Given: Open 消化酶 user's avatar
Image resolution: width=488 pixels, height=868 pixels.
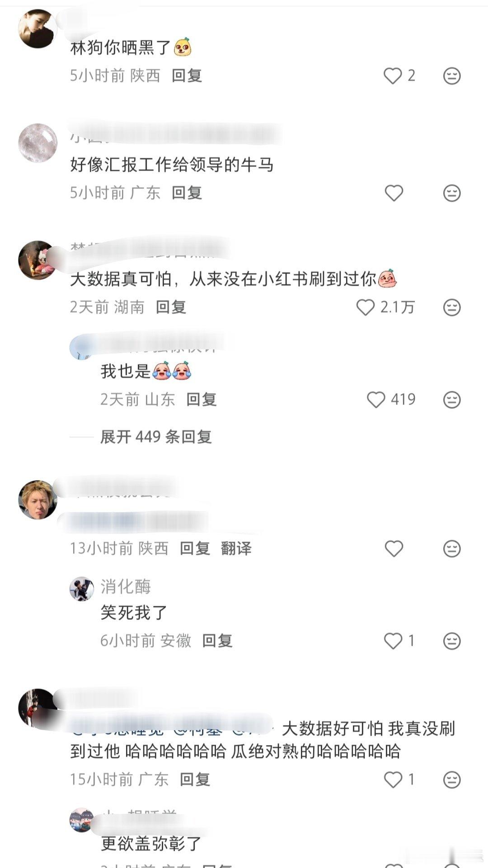Looking at the screenshot, I should pos(81,589).
